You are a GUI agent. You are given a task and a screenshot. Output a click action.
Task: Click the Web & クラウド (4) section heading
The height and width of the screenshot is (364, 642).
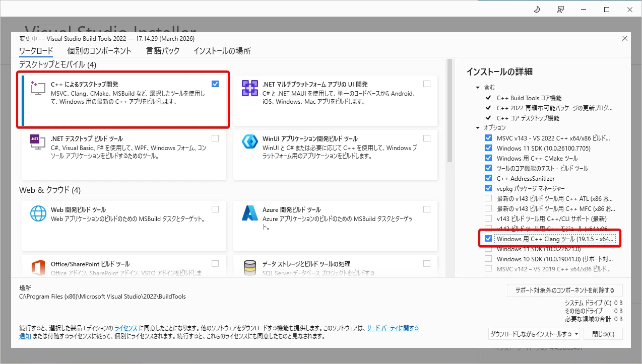click(50, 190)
